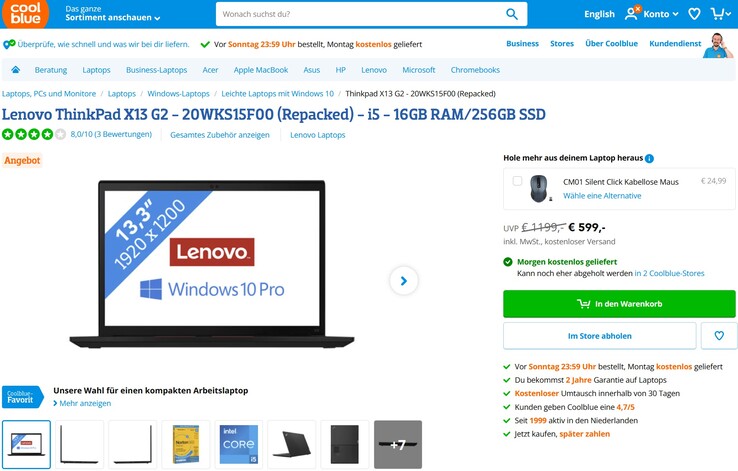Click In den Warenkorb button
Image resolution: width=738 pixels, height=471 pixels.
tap(619, 304)
